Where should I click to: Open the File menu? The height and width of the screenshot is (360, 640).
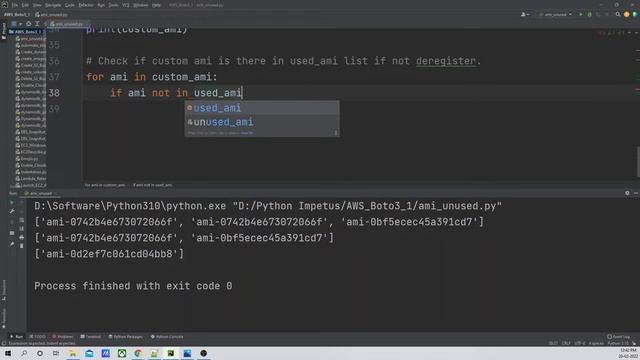tap(15, 5)
